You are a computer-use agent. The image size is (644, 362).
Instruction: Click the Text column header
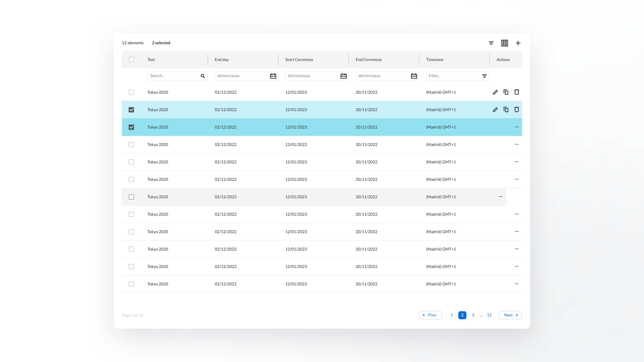[151, 59]
